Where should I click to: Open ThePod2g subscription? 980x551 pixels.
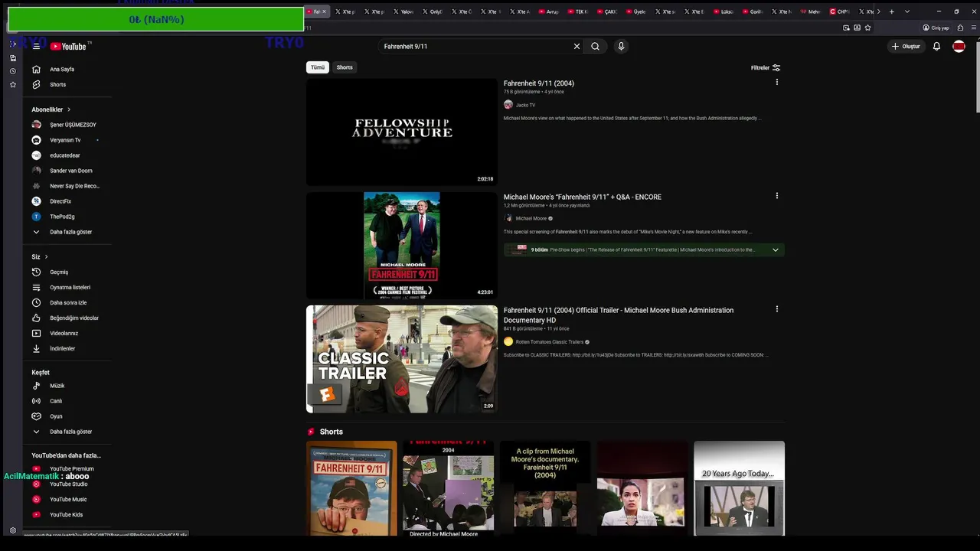click(x=66, y=217)
